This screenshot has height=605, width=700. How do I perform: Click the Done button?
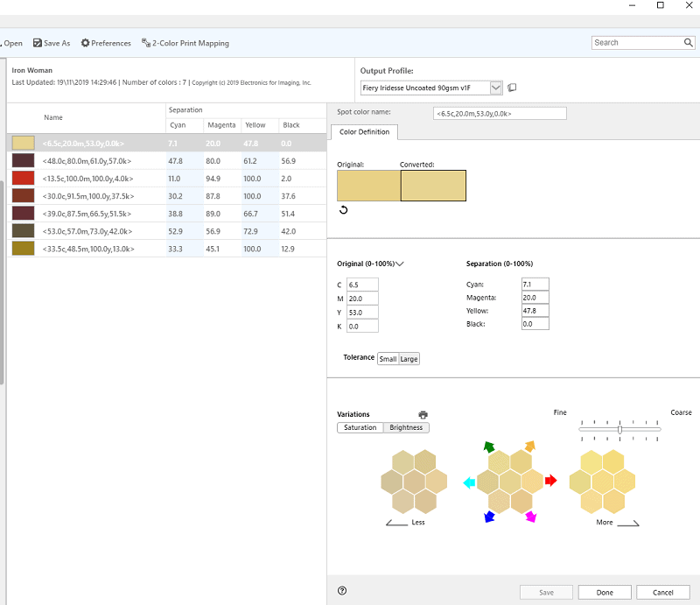pyautogui.click(x=605, y=592)
